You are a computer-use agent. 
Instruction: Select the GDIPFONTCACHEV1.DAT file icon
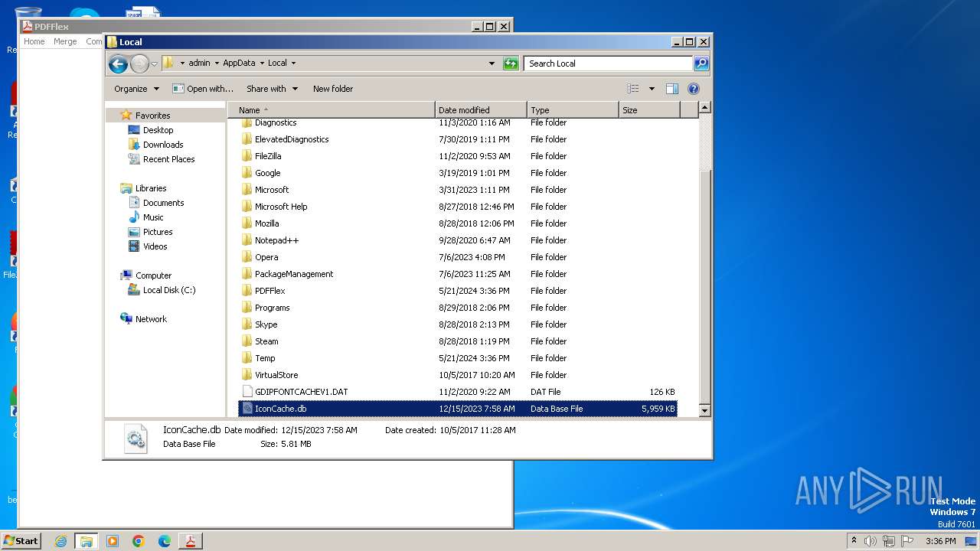pos(247,392)
